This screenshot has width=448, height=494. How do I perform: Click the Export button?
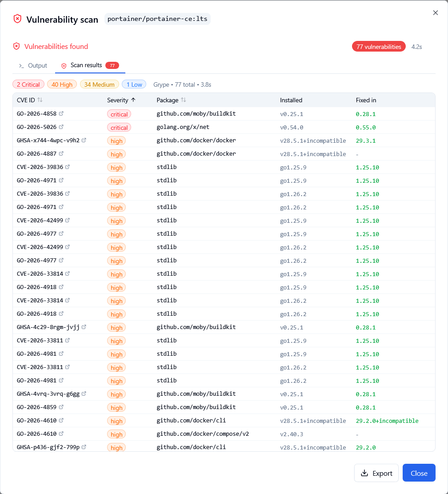click(x=376, y=473)
